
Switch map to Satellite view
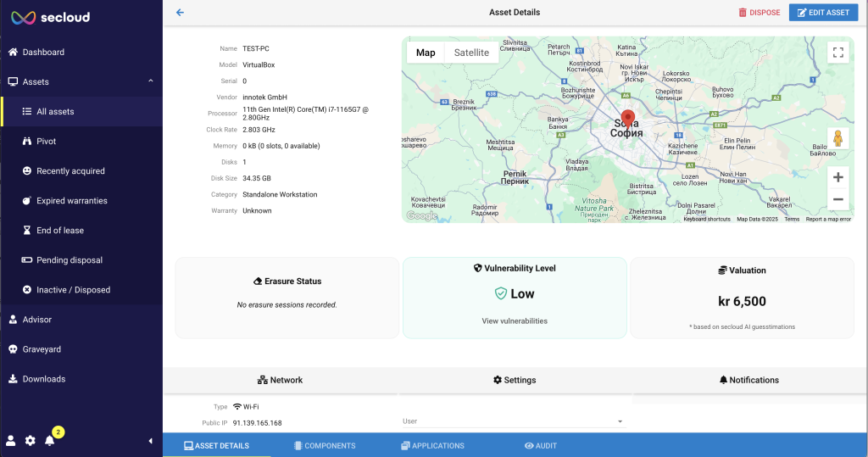[471, 53]
